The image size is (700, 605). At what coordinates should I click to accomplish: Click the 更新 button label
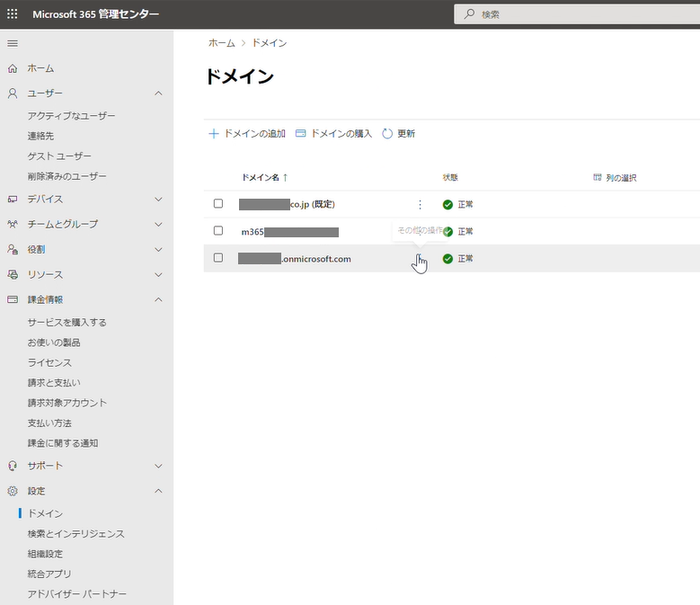[406, 134]
